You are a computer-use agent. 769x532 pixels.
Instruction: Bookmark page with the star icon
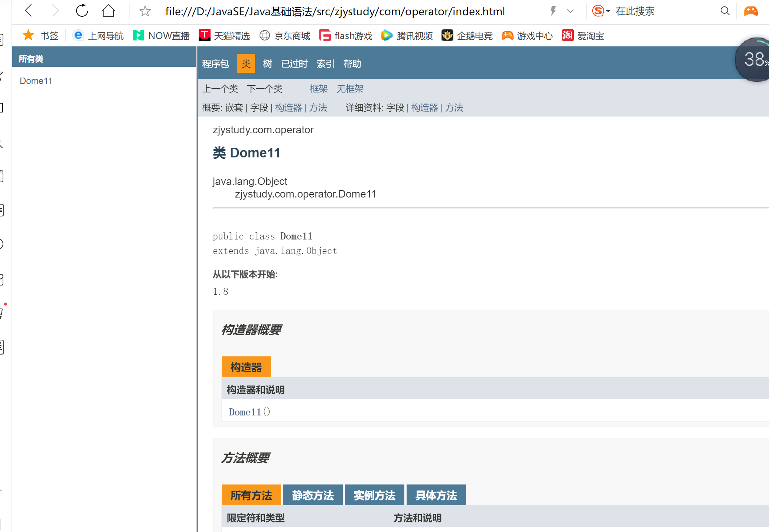tap(145, 11)
